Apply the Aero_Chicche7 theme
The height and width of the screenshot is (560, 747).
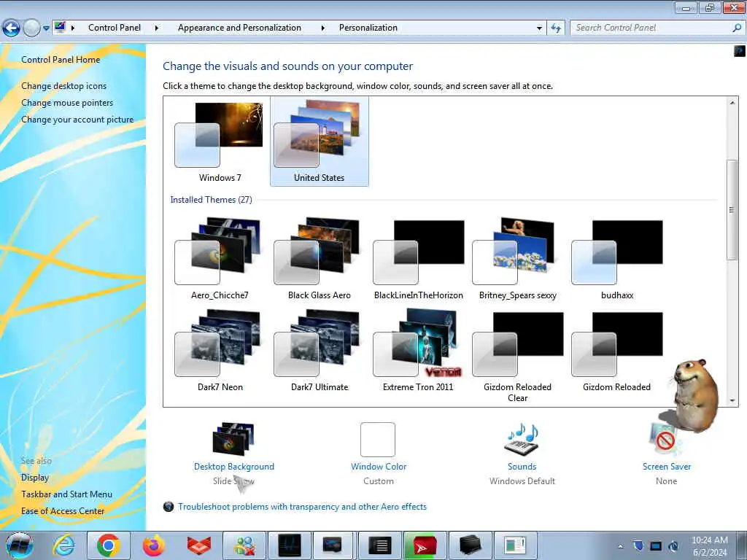tap(220, 259)
